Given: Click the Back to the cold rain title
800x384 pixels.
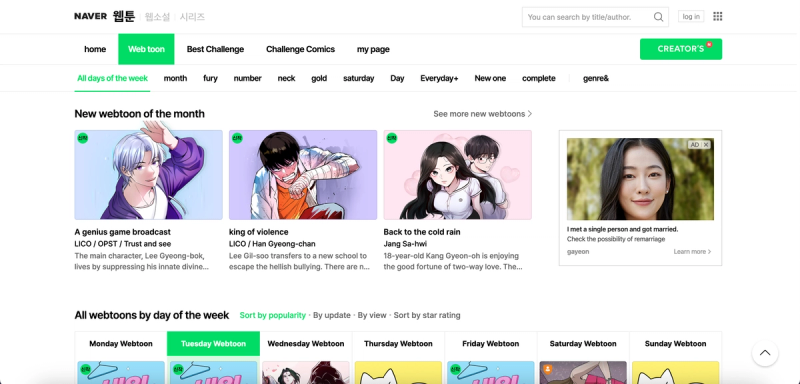Looking at the screenshot, I should pos(422,232).
